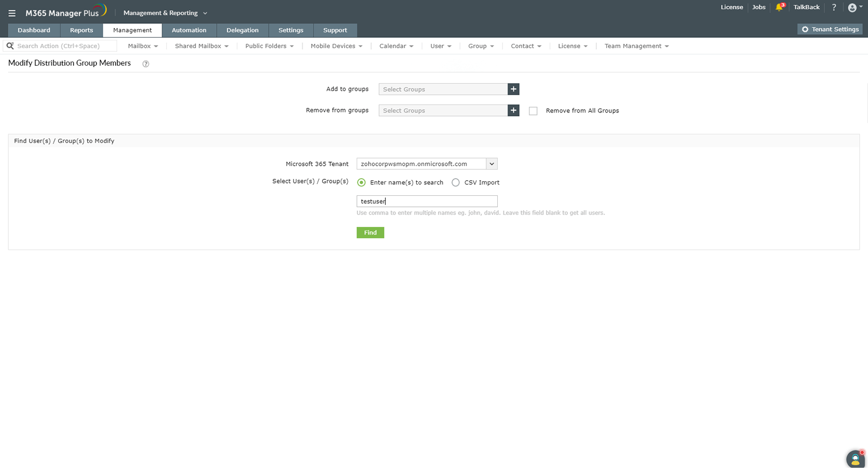Switch to the Delegation tab
The image size is (868, 473).
[243, 31]
